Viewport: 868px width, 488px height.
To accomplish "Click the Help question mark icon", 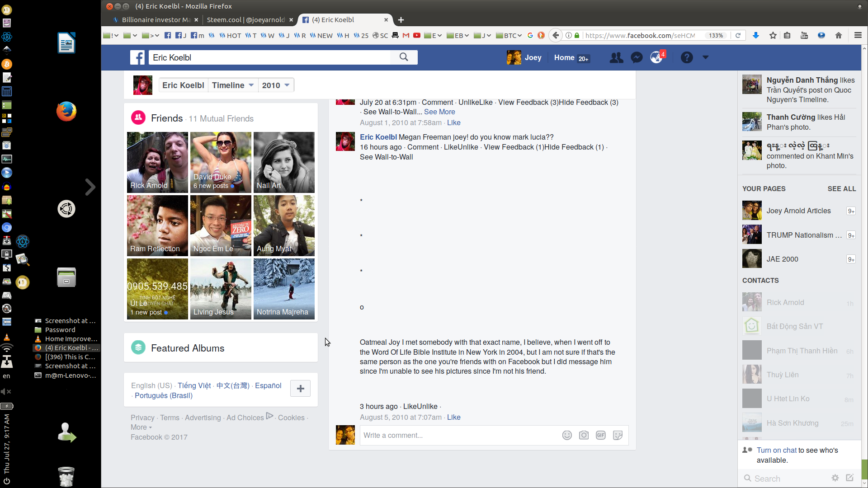I will coord(687,57).
